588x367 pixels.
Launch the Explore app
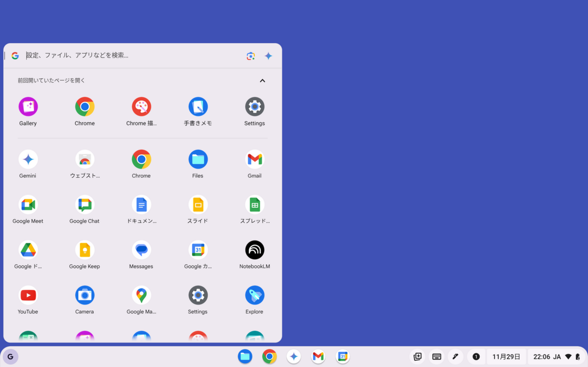[254, 295]
